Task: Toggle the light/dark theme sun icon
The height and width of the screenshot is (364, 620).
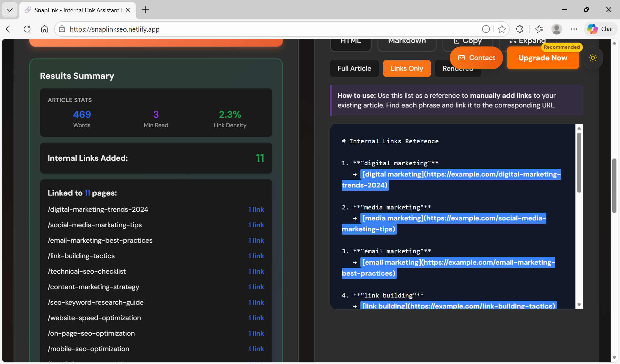Action: pos(593,58)
